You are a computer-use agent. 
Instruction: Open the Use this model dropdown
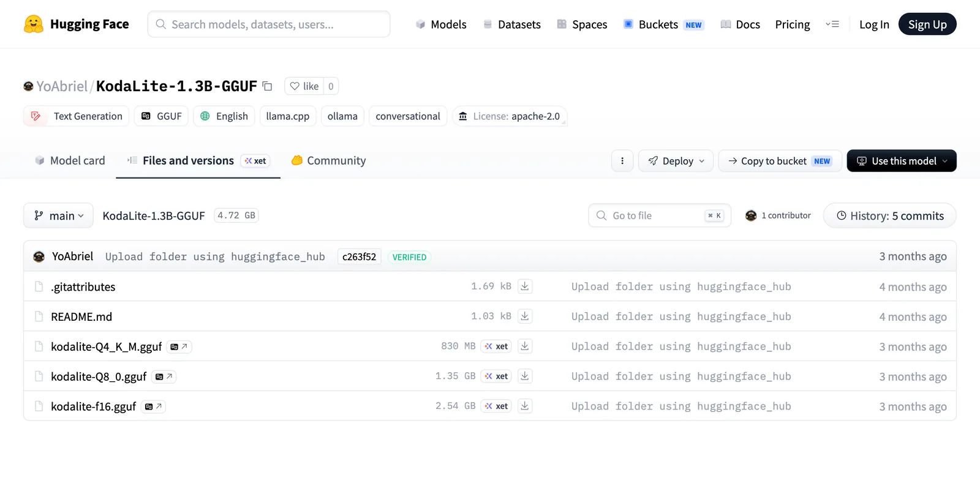902,161
